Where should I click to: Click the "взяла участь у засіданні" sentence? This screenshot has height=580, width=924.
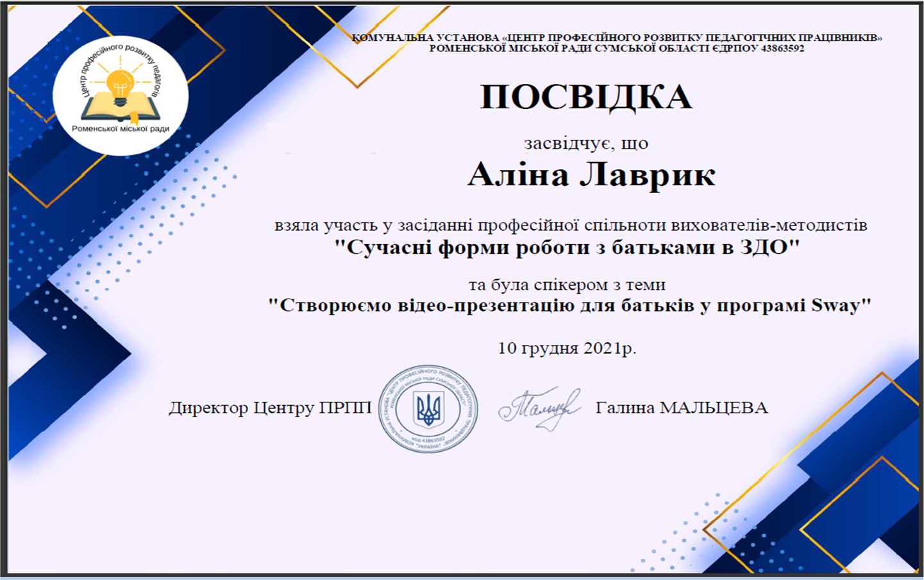pyautogui.click(x=571, y=225)
